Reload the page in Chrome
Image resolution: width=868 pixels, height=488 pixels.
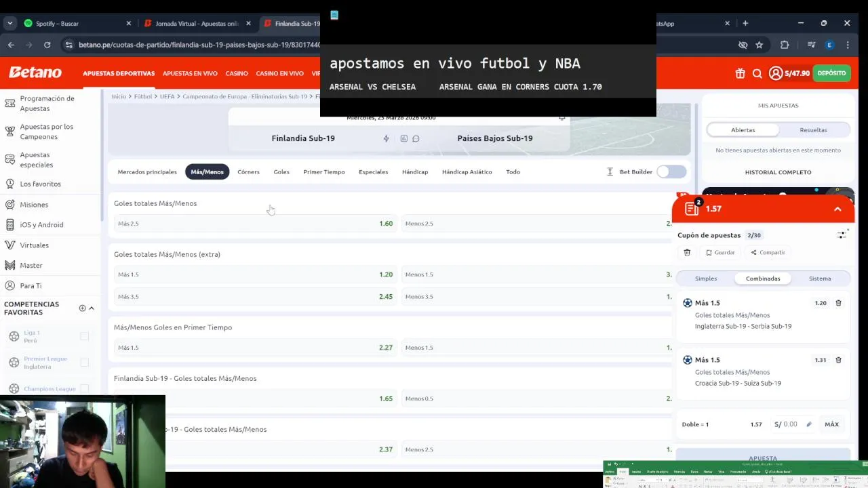click(47, 45)
